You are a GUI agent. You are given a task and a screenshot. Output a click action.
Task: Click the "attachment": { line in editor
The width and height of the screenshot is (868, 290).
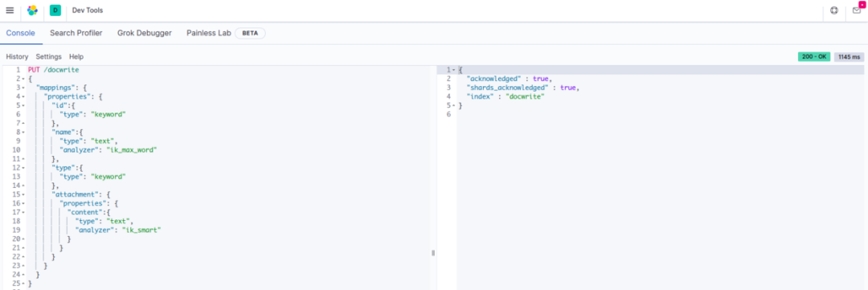point(81,194)
